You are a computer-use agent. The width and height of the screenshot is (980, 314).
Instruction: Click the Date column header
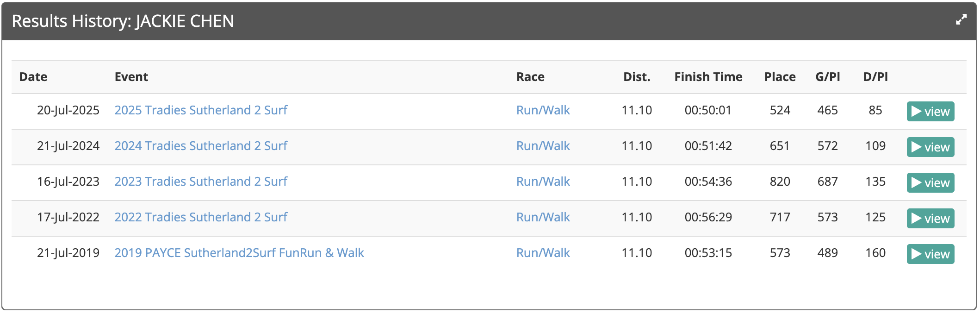pyautogui.click(x=33, y=77)
